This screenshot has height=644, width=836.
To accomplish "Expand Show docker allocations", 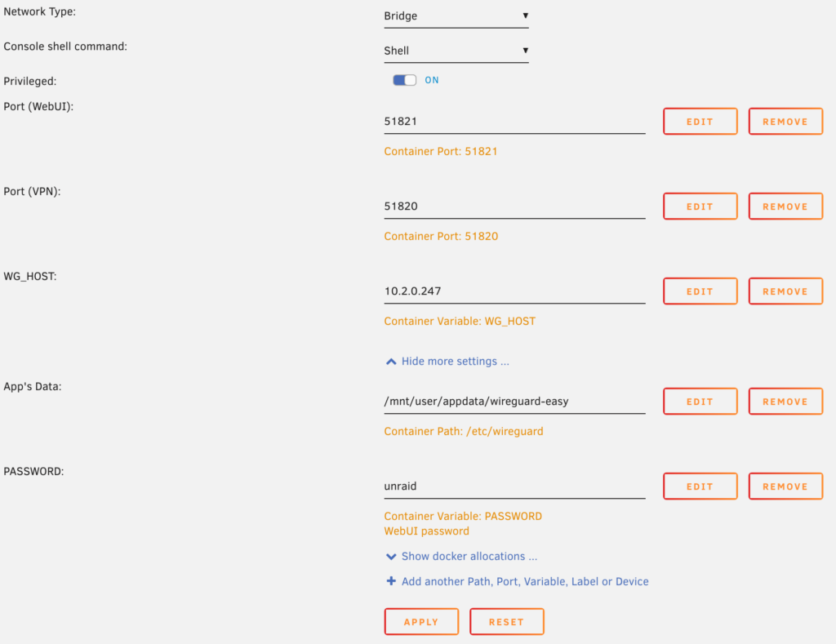I will [x=461, y=557].
